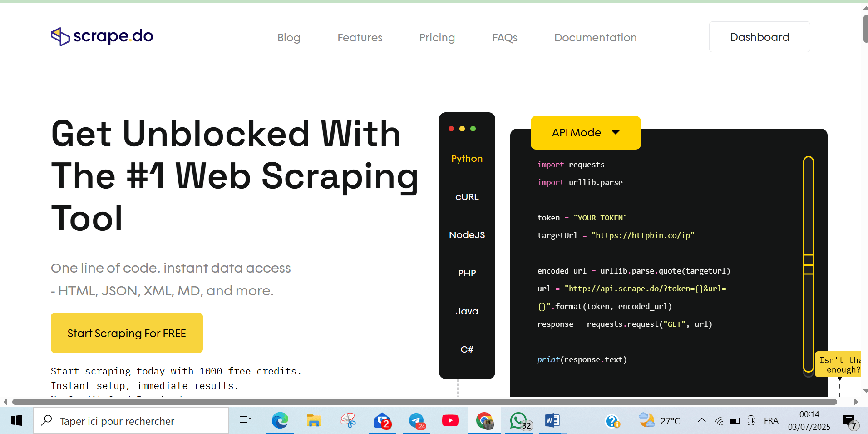The width and height of the screenshot is (868, 434).
Task: Click the taskbar search box
Action: [131, 421]
